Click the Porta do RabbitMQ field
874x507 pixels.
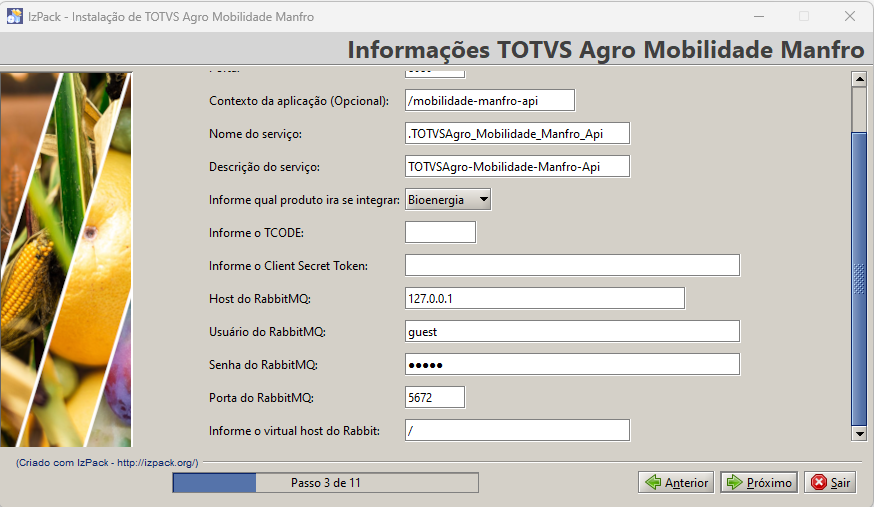pyautogui.click(x=435, y=397)
